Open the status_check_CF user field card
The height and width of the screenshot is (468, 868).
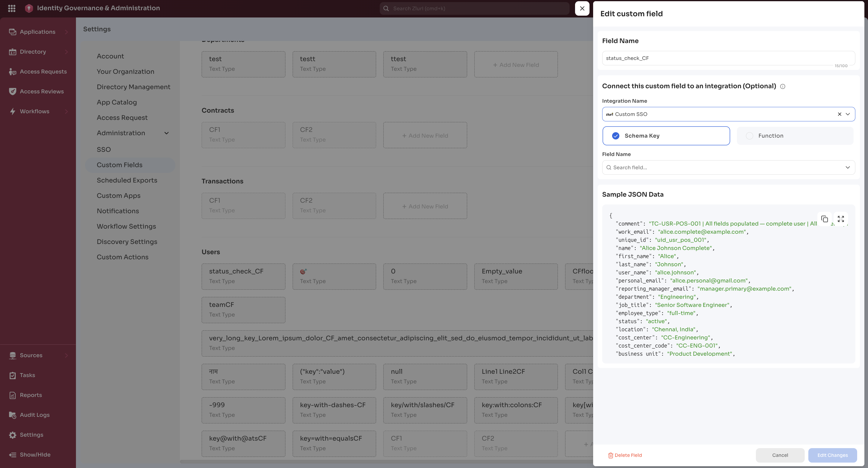(243, 276)
